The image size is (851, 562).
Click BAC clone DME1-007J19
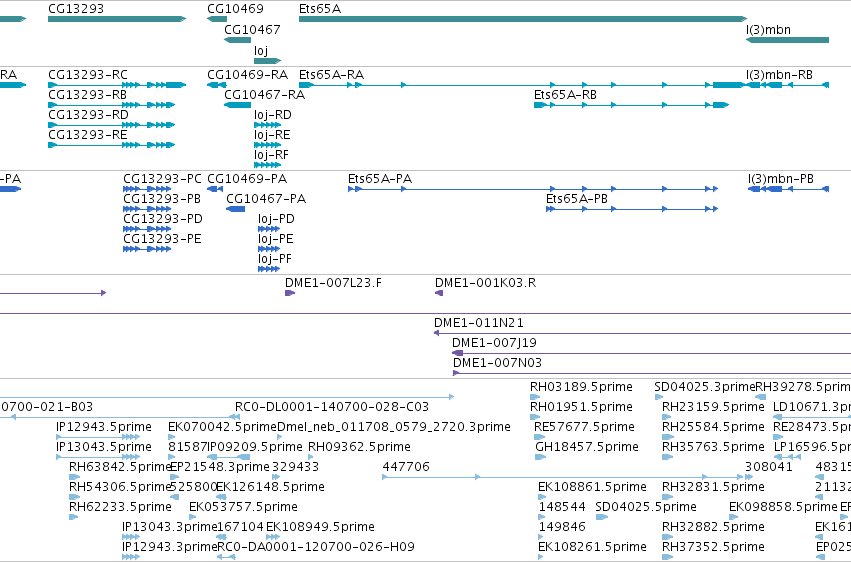click(494, 343)
